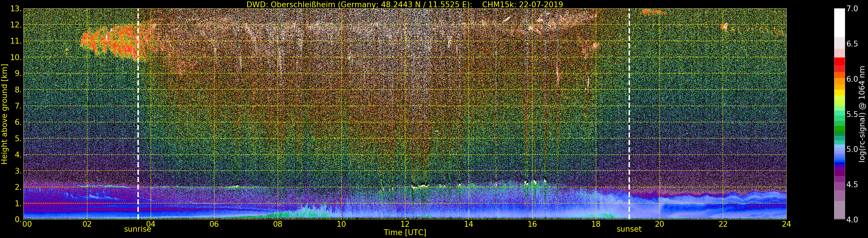Click the height tick label '8.'
This screenshot has height=238, width=868.
pos(18,90)
